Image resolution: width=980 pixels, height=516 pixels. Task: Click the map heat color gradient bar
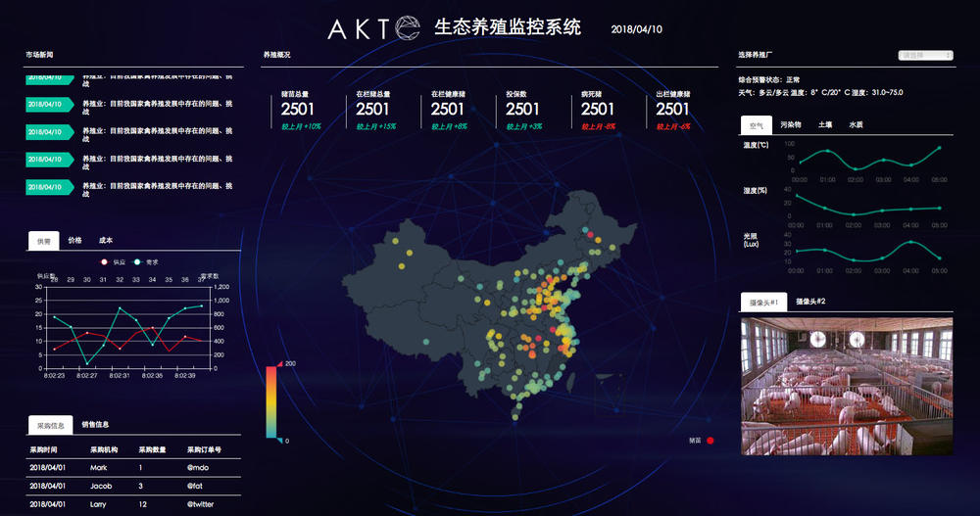click(271, 401)
